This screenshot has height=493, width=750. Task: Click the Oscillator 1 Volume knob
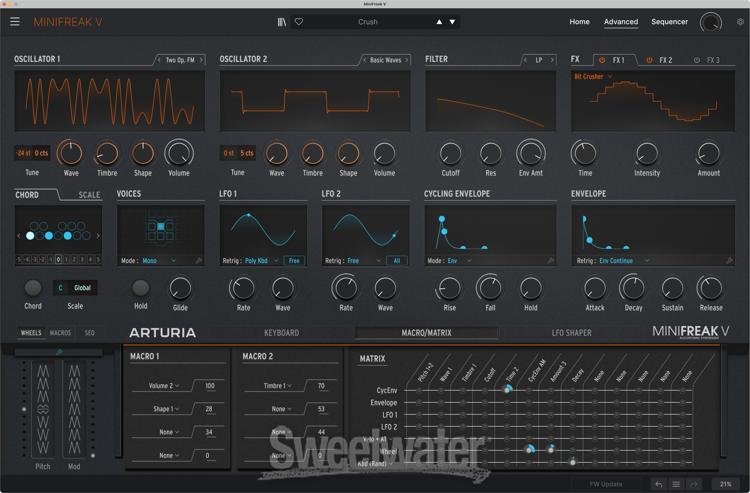179,153
